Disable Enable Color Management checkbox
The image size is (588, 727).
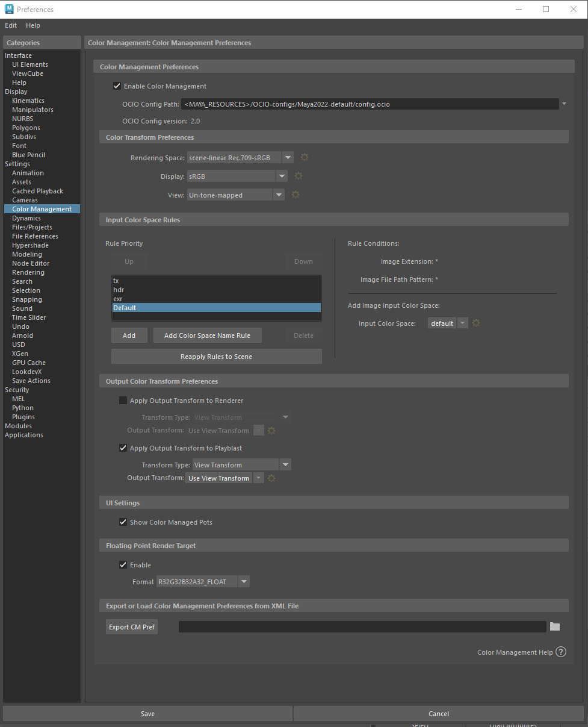(x=117, y=86)
